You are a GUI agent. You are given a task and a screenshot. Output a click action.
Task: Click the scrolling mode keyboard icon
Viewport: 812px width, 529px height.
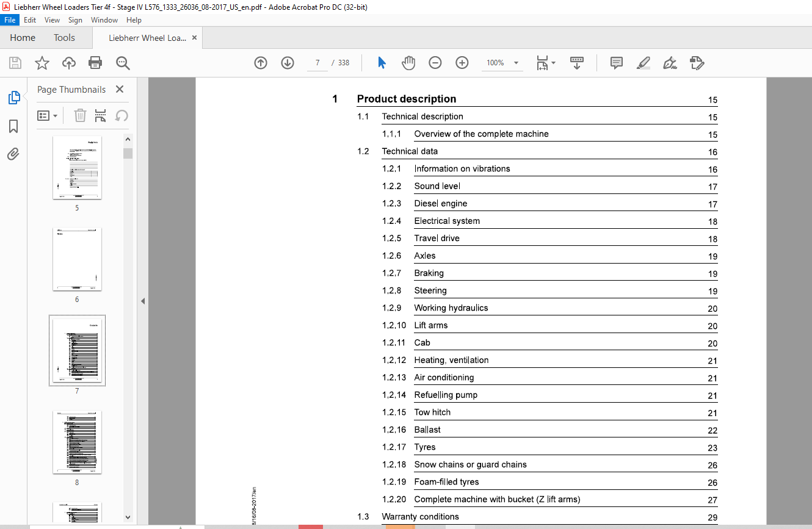click(x=577, y=63)
